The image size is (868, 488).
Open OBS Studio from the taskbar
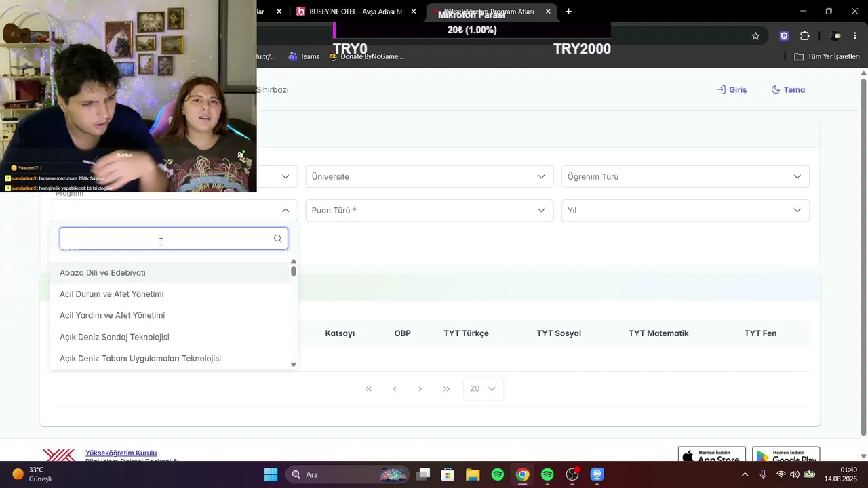coord(572,474)
